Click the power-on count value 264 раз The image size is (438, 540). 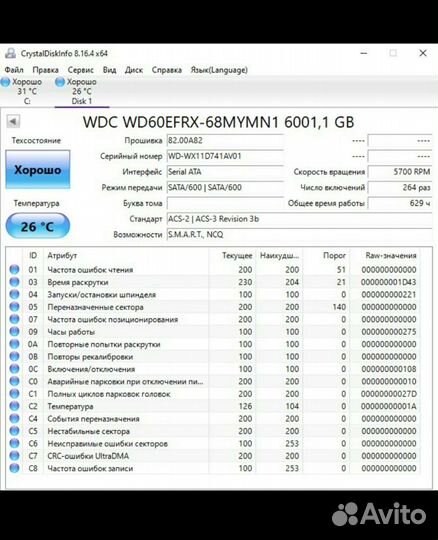pyautogui.click(x=400, y=188)
